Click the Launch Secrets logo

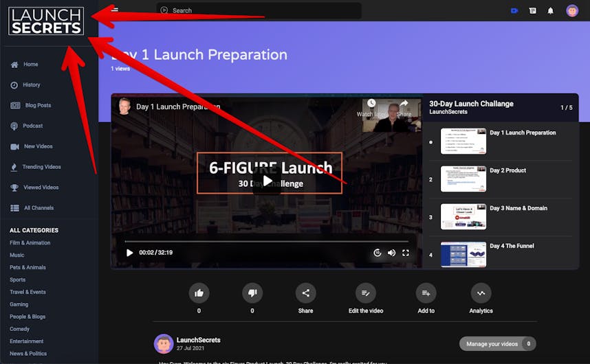46,21
